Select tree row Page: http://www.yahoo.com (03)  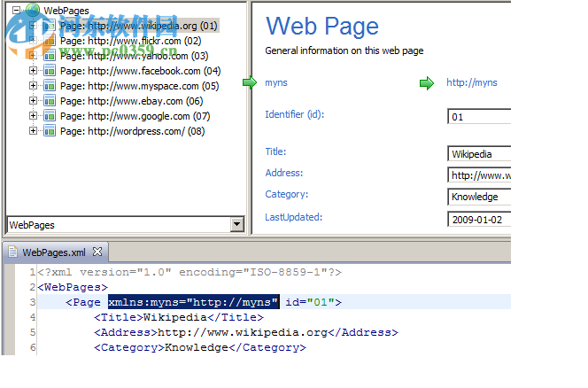click(135, 56)
